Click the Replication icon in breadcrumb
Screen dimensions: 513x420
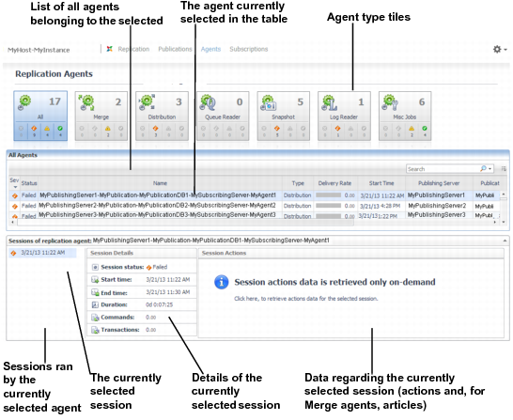coord(110,49)
